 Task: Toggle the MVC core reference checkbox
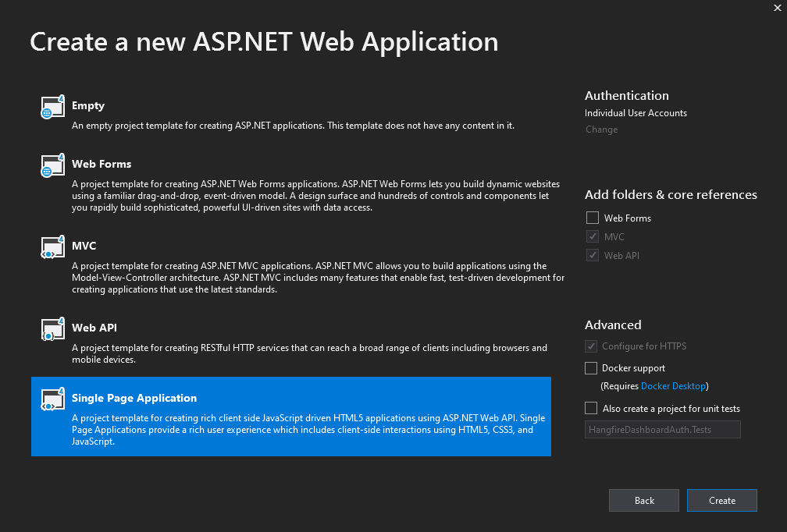click(592, 236)
